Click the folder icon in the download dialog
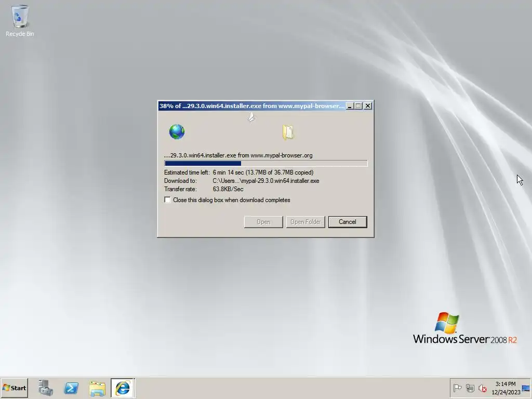The image size is (532, 399). [288, 132]
